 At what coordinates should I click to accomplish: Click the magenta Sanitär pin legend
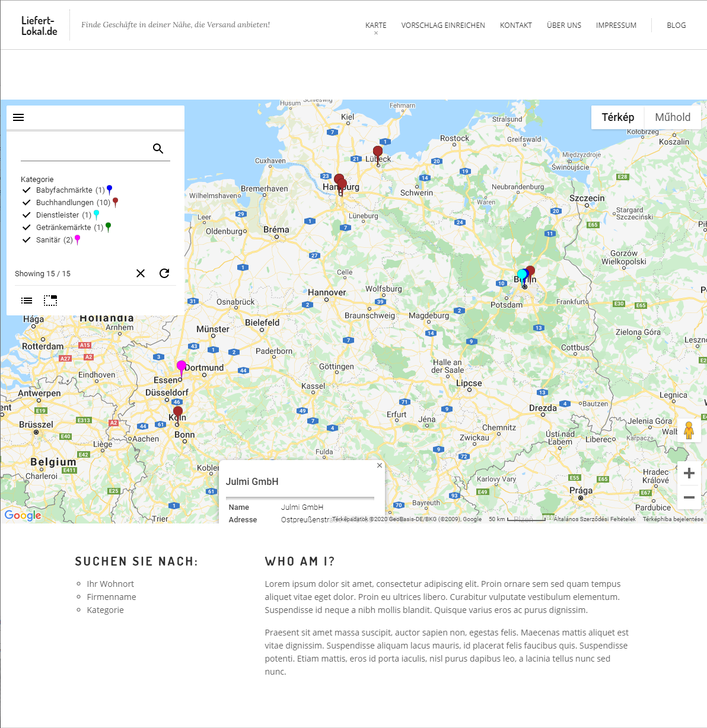pos(77,240)
